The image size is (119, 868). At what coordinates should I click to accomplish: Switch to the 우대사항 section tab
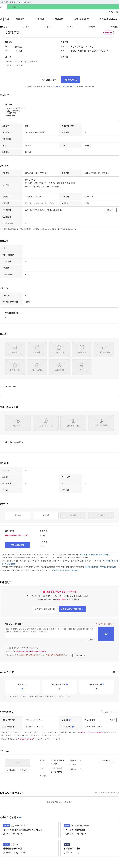(48, 27)
